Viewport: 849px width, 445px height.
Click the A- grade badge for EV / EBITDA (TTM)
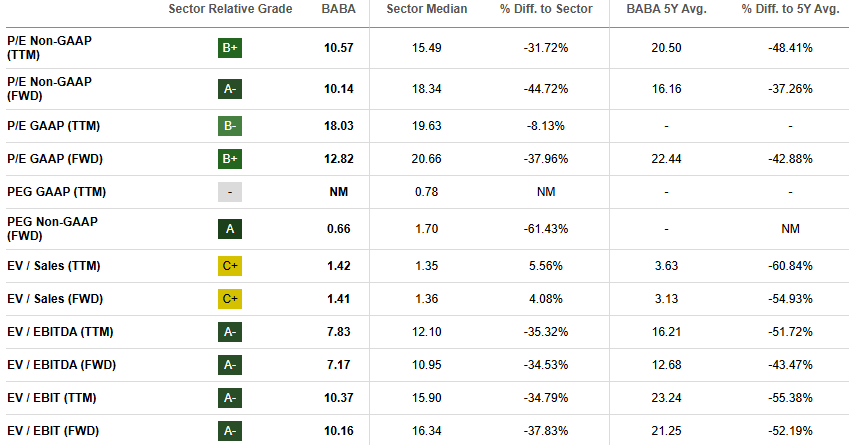[x=230, y=332]
